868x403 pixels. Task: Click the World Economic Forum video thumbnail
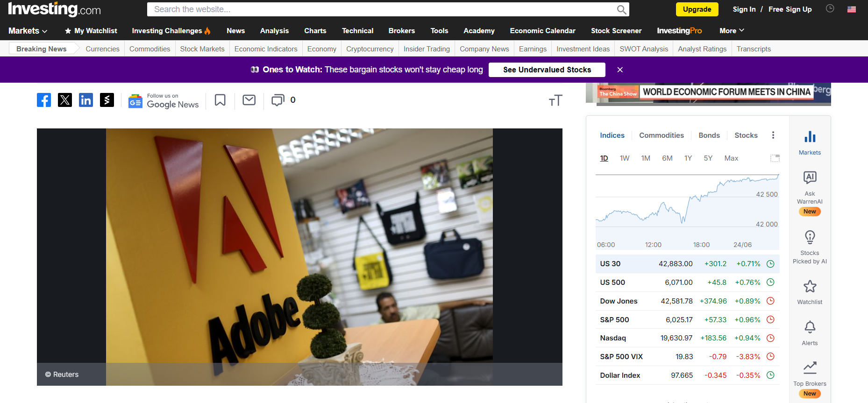click(708, 94)
